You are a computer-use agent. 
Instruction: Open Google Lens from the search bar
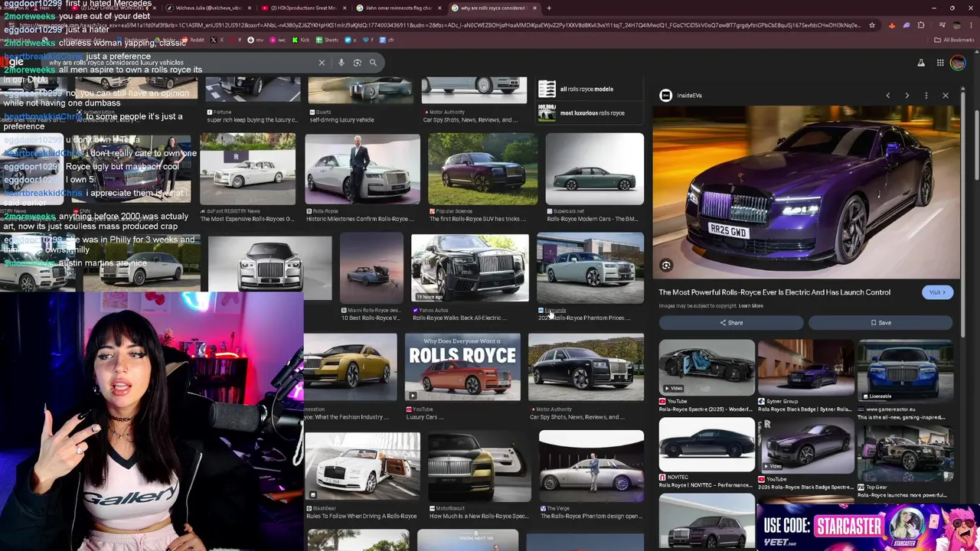click(357, 63)
